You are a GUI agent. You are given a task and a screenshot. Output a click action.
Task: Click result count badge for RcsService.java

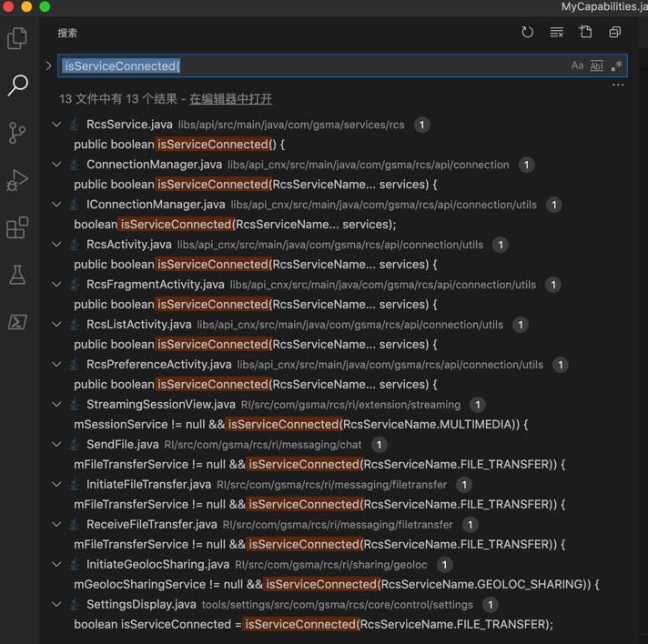coord(421,125)
